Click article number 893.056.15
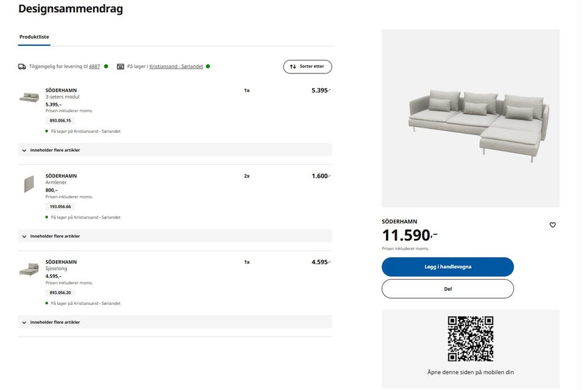This screenshot has height=390, width=588. click(x=60, y=121)
